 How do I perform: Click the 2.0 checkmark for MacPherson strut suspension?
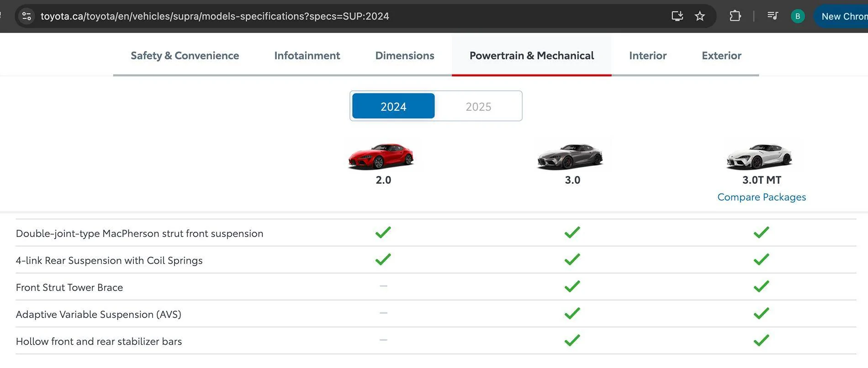coord(383,232)
